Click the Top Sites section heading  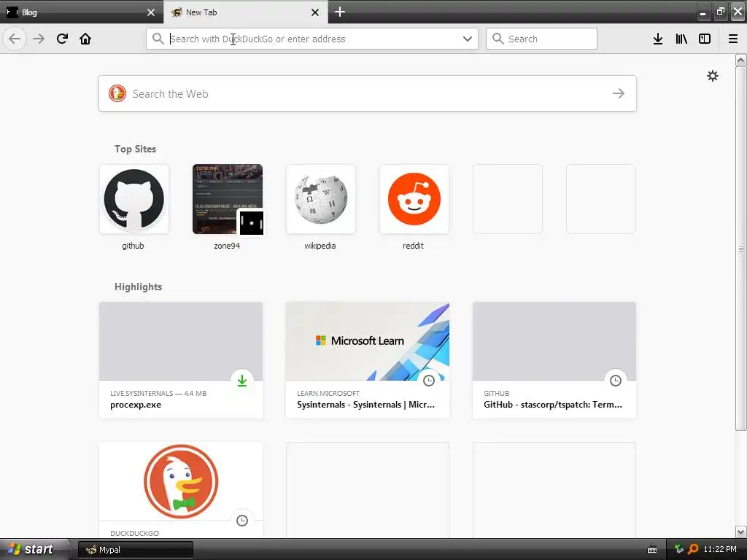coord(135,149)
